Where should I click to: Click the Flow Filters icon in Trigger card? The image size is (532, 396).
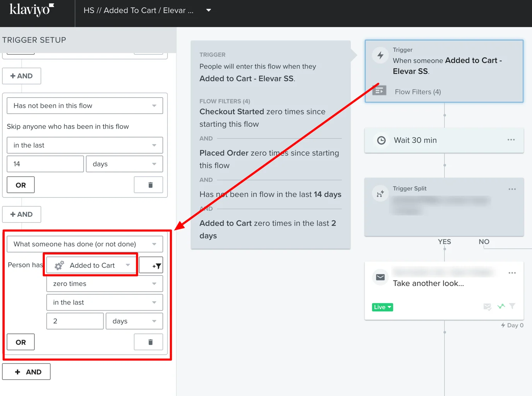(379, 90)
